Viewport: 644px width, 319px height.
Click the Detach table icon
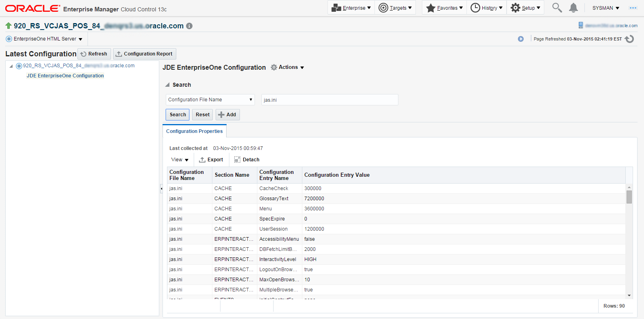point(237,160)
